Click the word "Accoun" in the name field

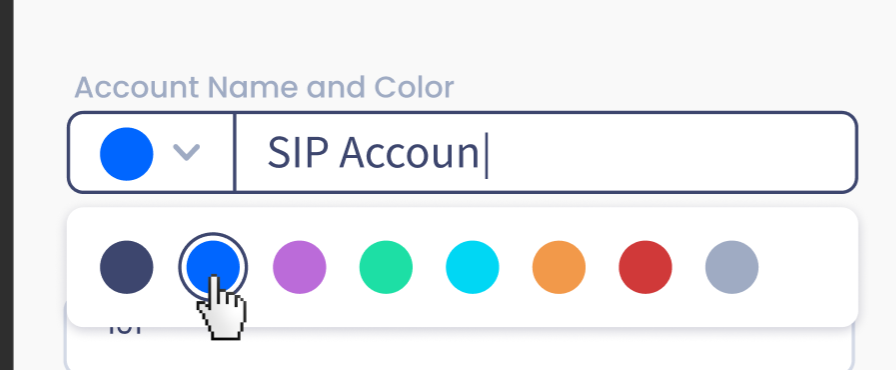click(409, 153)
